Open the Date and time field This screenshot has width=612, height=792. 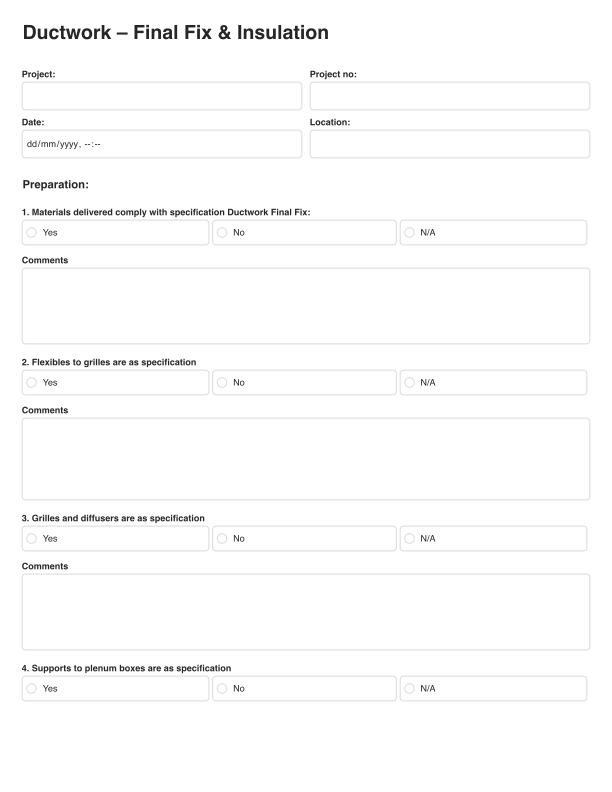click(161, 144)
